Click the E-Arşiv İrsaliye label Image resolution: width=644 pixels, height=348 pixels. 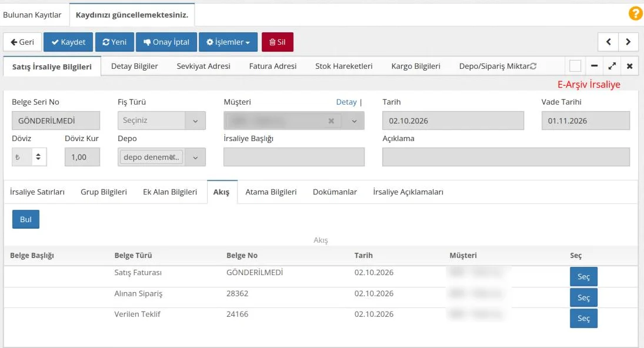click(589, 85)
